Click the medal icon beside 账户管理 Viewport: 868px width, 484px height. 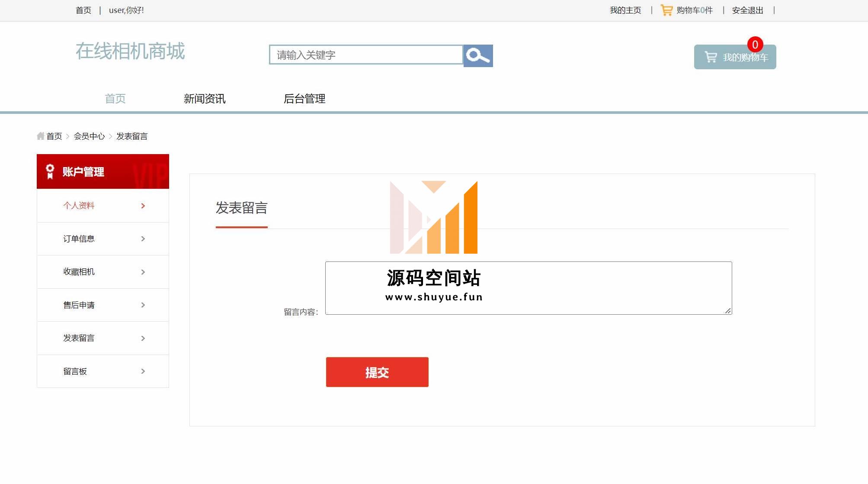50,171
